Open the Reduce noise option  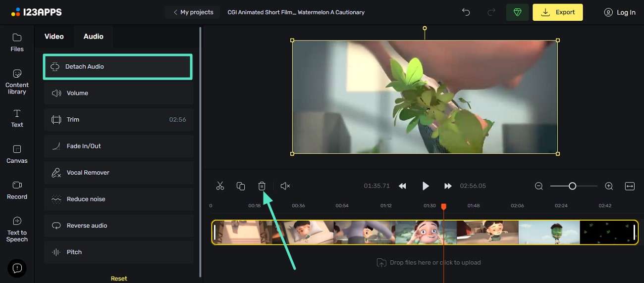coord(118,199)
